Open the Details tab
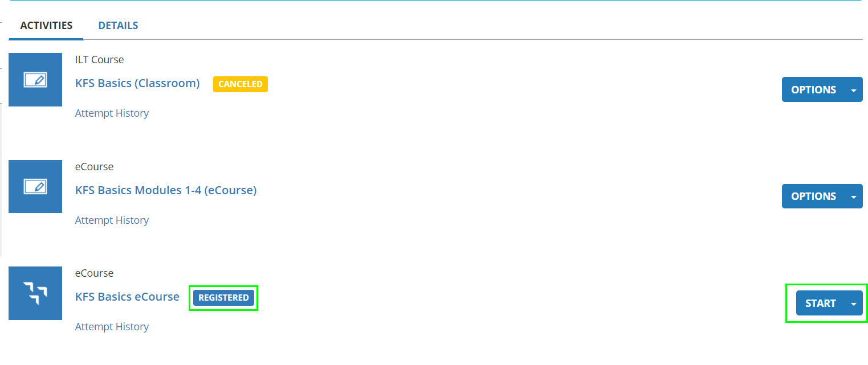Viewport: 868px width, 365px height. pyautogui.click(x=118, y=26)
